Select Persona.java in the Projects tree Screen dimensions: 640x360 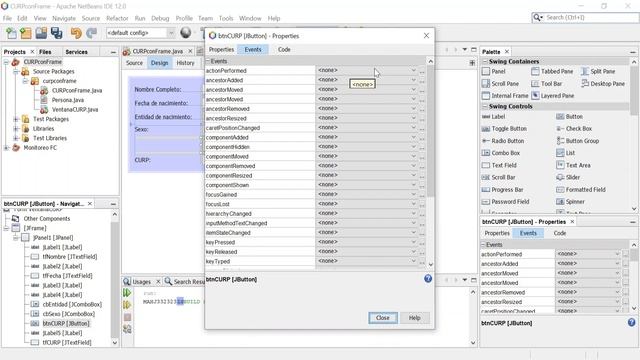point(68,100)
